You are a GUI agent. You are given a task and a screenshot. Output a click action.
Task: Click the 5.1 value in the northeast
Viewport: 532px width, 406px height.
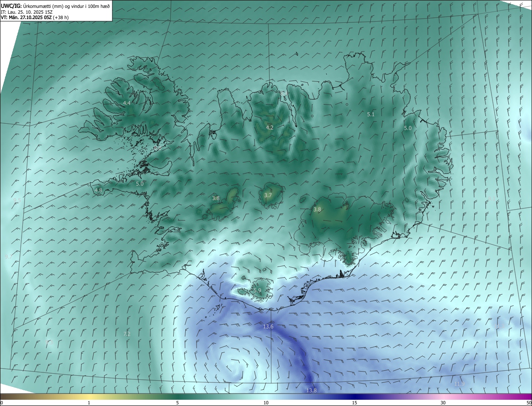[371, 114]
